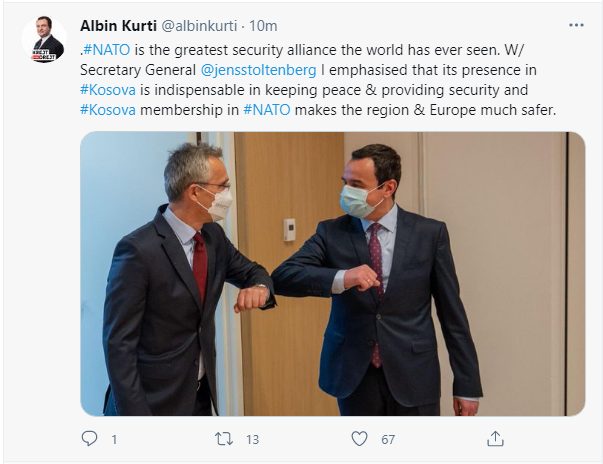This screenshot has height=464, width=603.
Task: Click the @albinkurti handle
Action: click(x=199, y=26)
